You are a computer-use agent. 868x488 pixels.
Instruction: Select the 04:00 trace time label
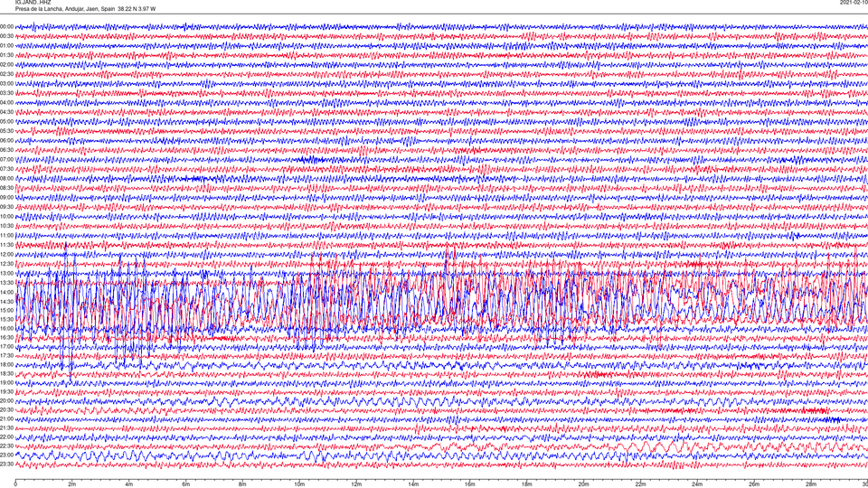pos(6,102)
